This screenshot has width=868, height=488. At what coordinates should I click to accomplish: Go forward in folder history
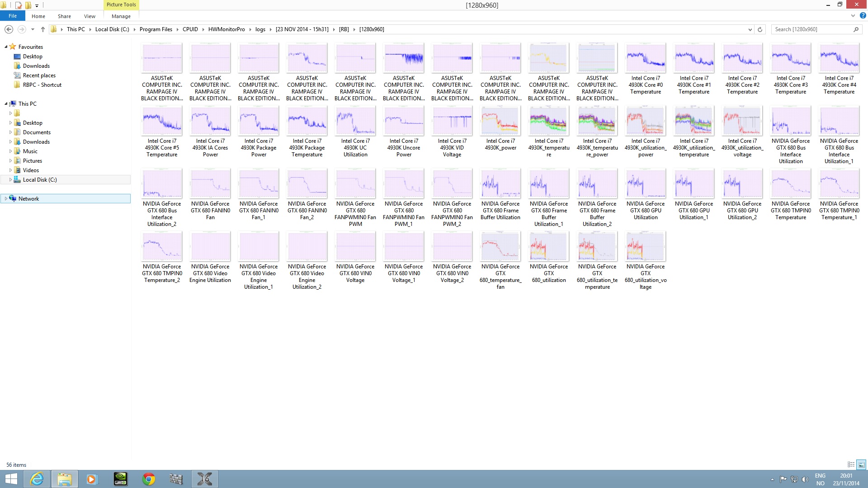tap(21, 29)
